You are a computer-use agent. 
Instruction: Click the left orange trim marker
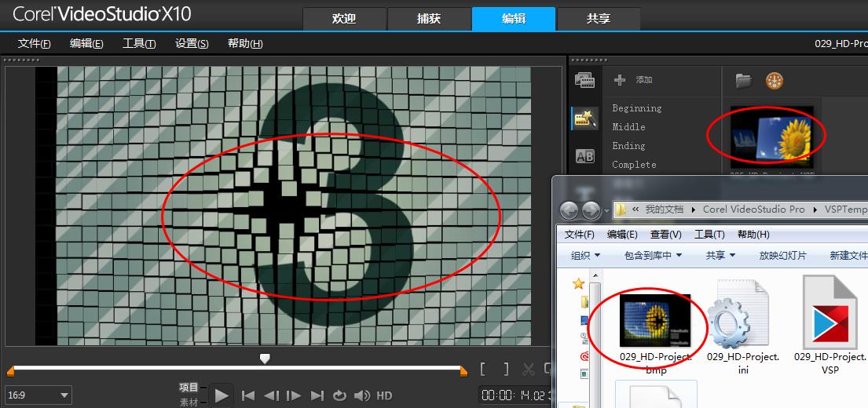[10, 371]
